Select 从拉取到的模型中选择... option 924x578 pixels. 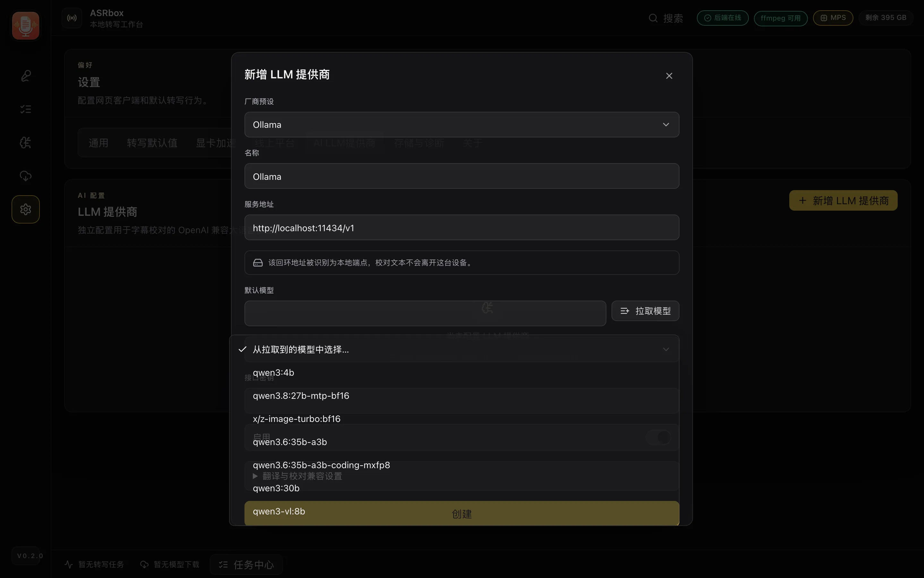point(454,349)
